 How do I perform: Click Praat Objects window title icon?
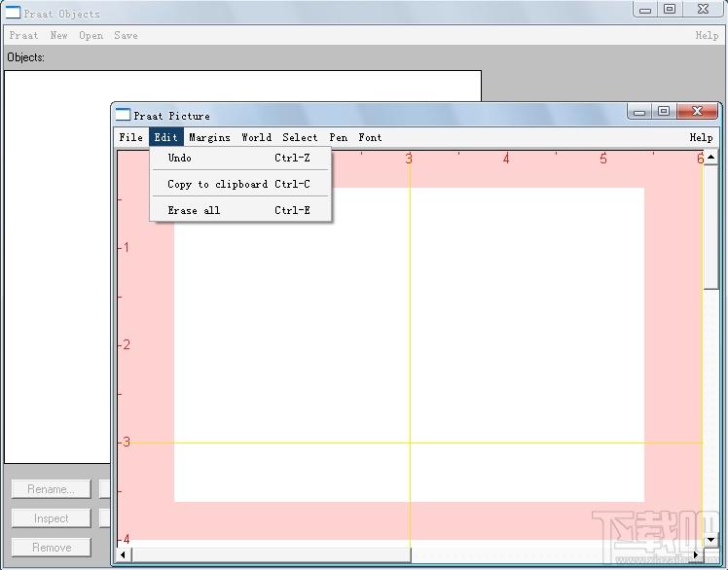(13, 12)
